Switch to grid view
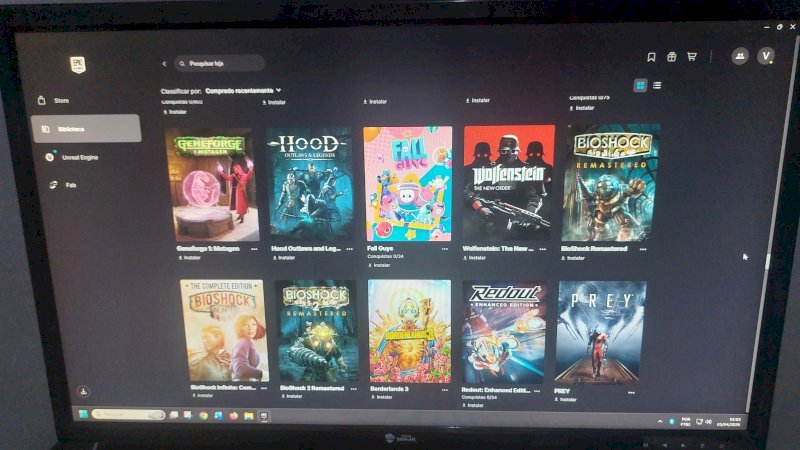This screenshot has width=800, height=450. coord(640,85)
